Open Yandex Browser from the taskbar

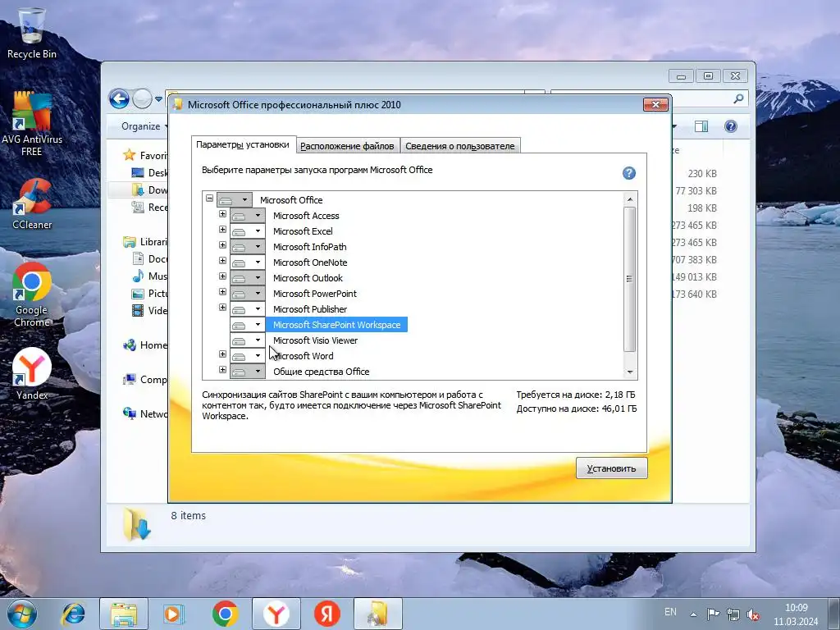tap(276, 614)
